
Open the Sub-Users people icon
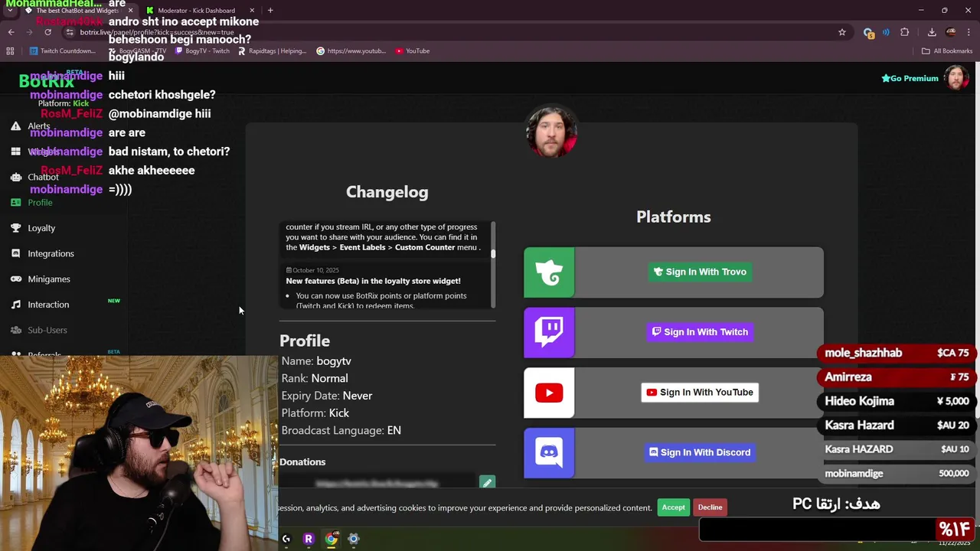pos(15,330)
